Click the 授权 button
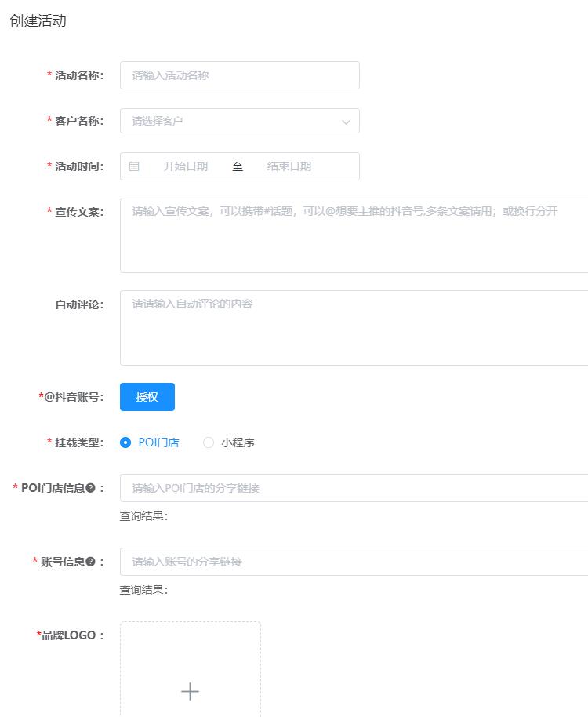The image size is (588, 717). pyautogui.click(x=147, y=397)
